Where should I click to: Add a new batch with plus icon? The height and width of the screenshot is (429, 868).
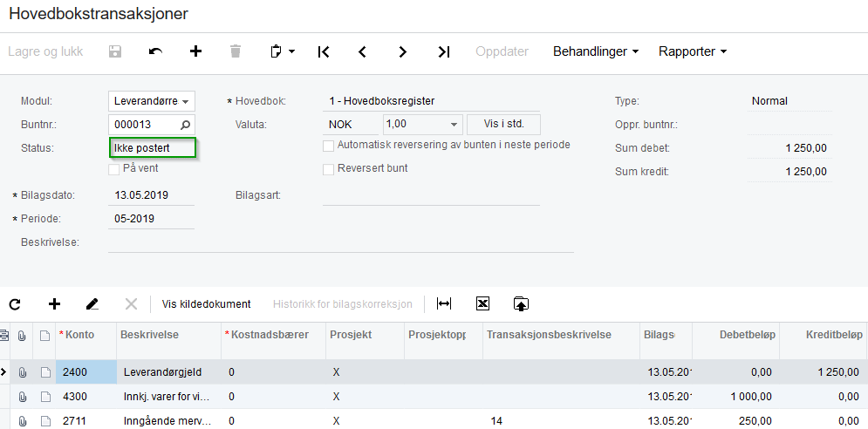[x=195, y=51]
